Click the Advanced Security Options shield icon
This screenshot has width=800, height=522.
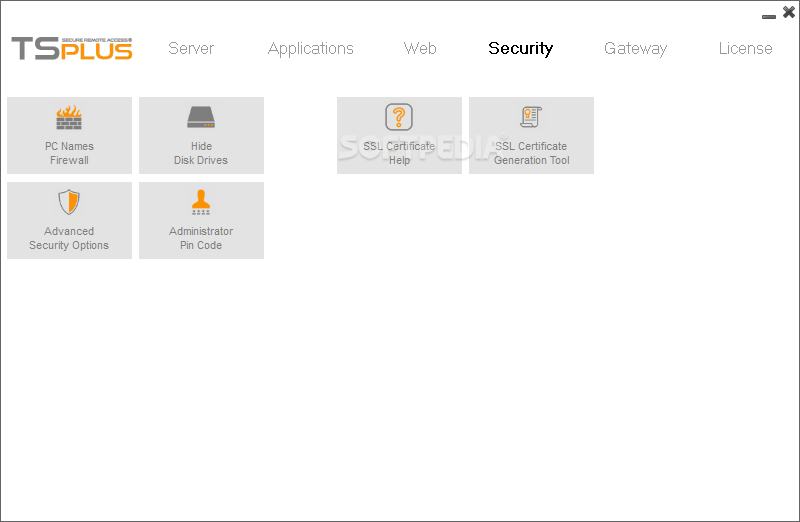tap(69, 203)
